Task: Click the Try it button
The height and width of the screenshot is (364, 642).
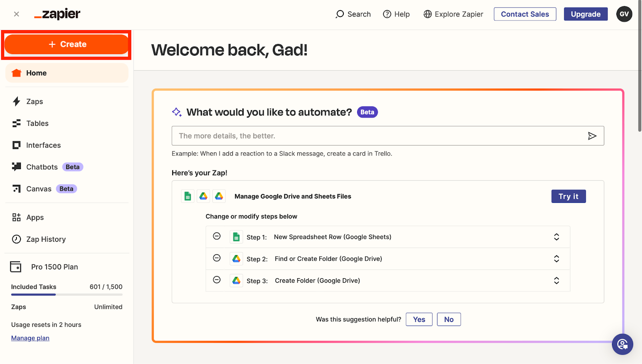Action: click(x=569, y=196)
